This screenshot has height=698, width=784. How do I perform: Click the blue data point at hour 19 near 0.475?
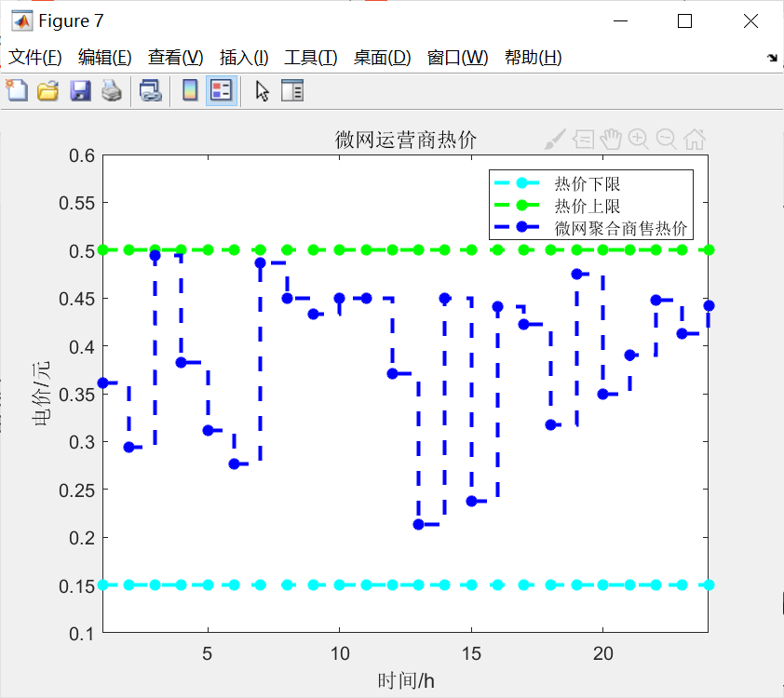click(576, 274)
